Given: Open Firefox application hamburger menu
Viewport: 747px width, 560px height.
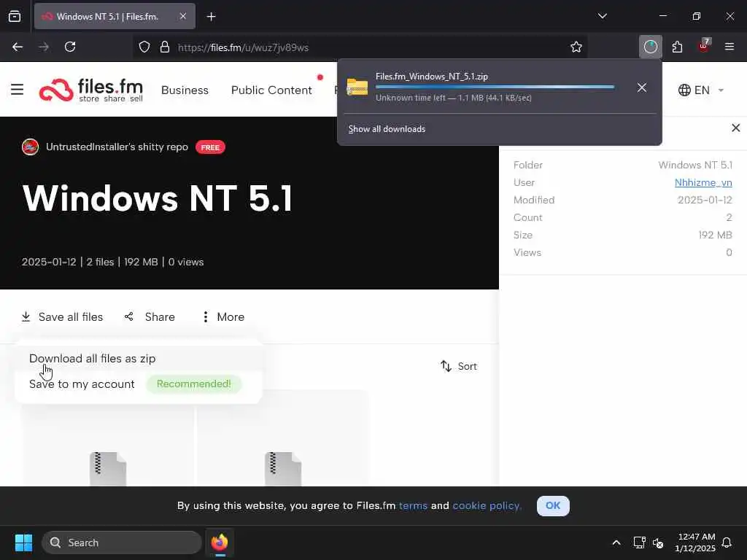Looking at the screenshot, I should click(x=729, y=47).
